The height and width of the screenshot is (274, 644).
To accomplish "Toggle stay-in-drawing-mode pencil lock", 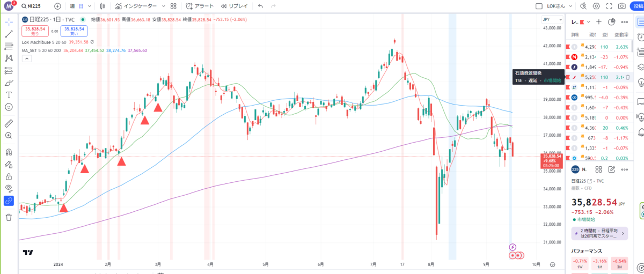I will click(x=9, y=164).
